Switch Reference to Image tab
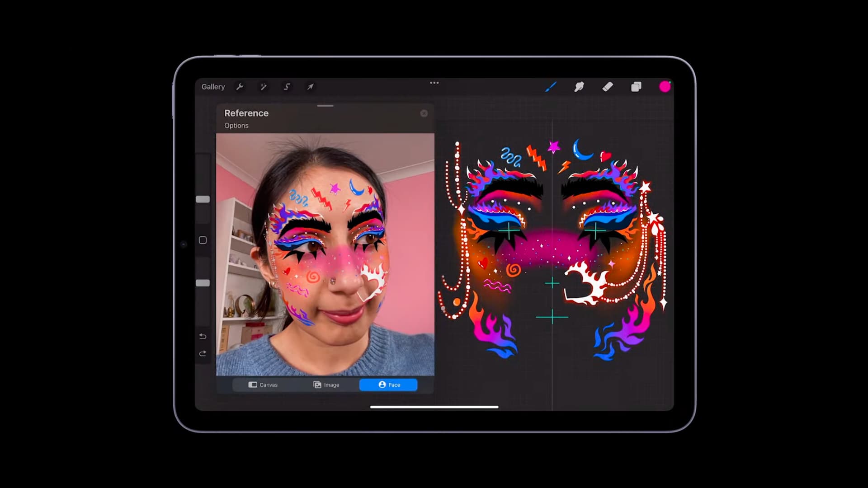 tap(326, 385)
